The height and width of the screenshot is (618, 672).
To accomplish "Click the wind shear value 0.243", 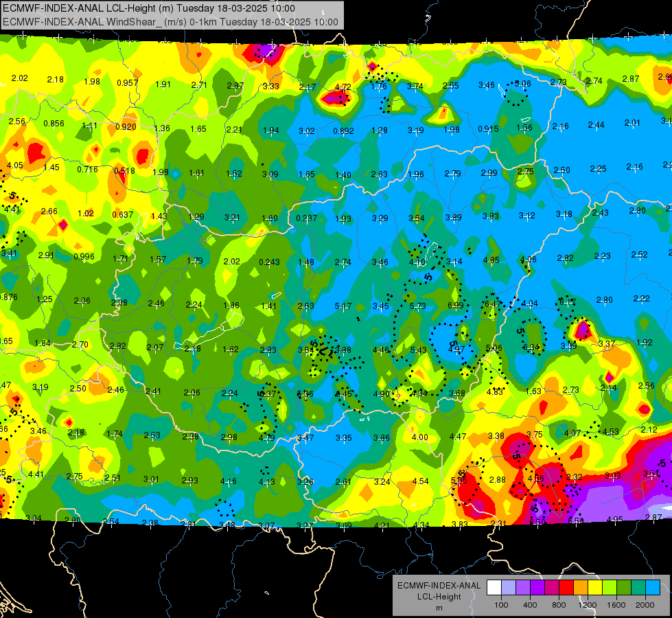I will [x=270, y=262].
